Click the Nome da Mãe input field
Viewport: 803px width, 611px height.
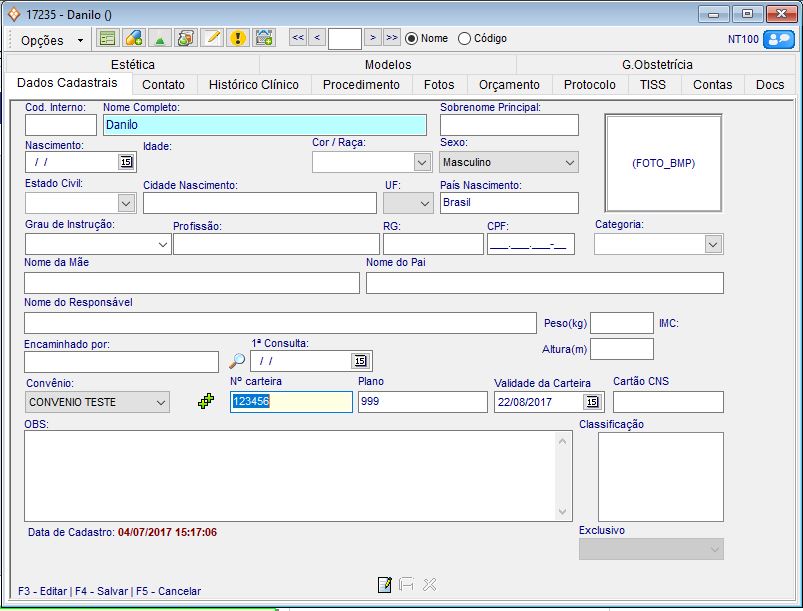click(191, 283)
